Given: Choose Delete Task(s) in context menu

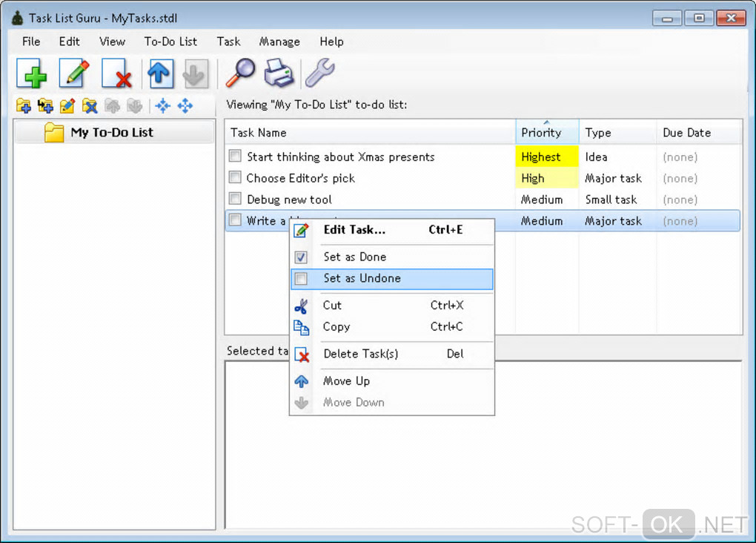Looking at the screenshot, I should point(392,355).
